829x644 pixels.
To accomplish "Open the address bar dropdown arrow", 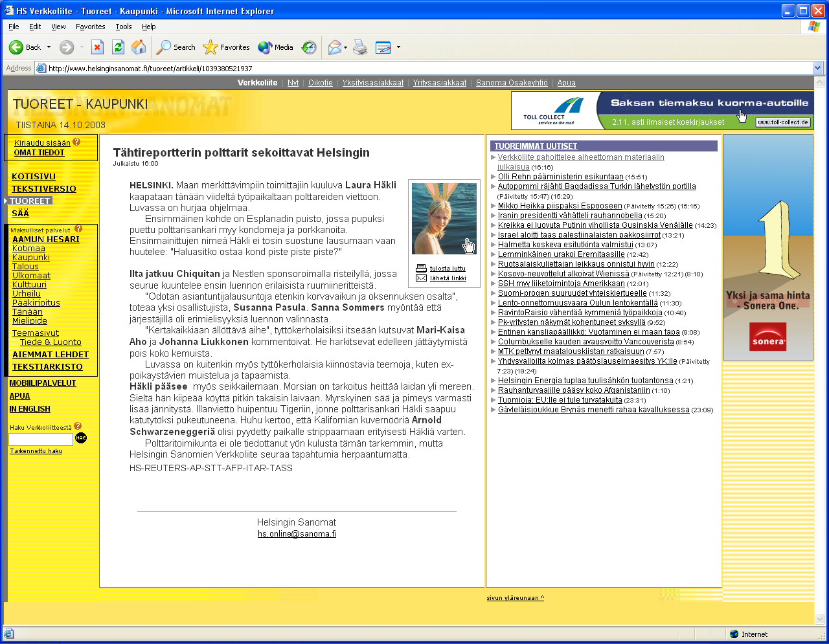I will click(817, 68).
